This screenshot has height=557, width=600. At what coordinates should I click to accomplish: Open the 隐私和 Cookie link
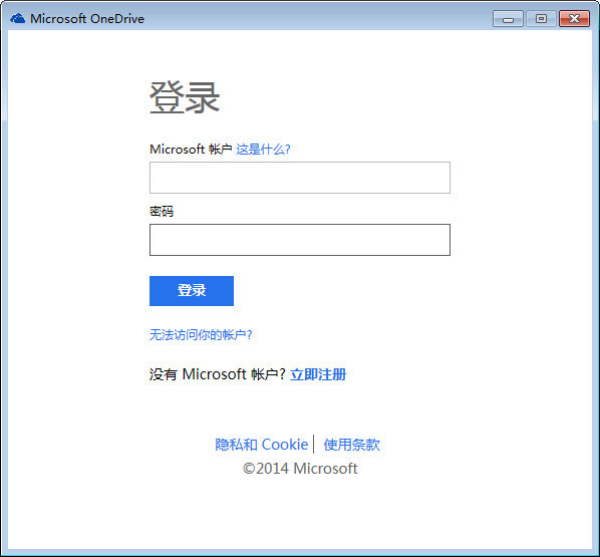261,445
